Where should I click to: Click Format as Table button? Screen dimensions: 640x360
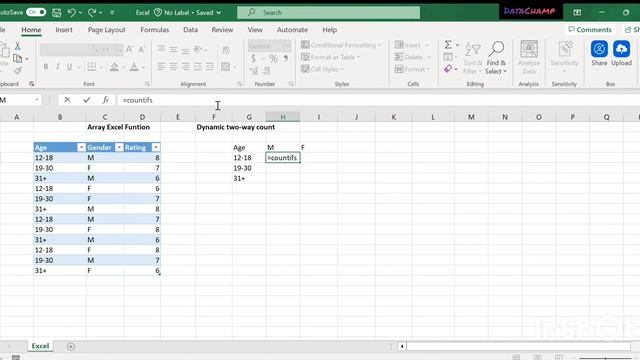click(x=331, y=57)
